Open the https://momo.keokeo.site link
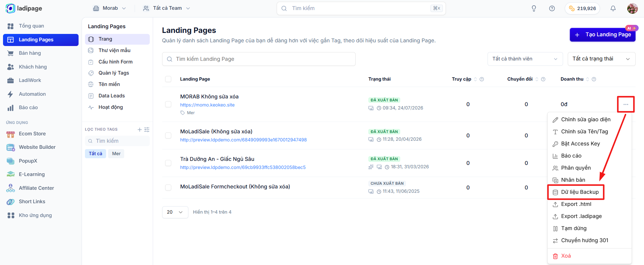This screenshot has width=644, height=265. click(x=207, y=105)
